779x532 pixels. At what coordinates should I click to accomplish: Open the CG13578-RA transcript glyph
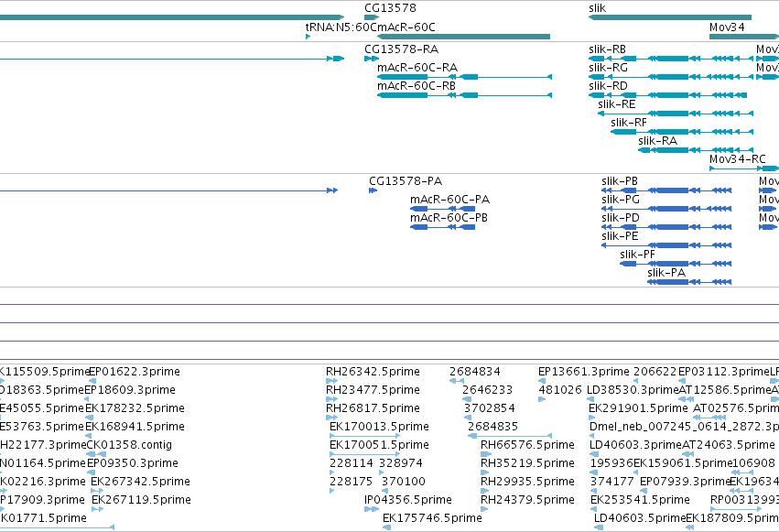[x=372, y=59]
